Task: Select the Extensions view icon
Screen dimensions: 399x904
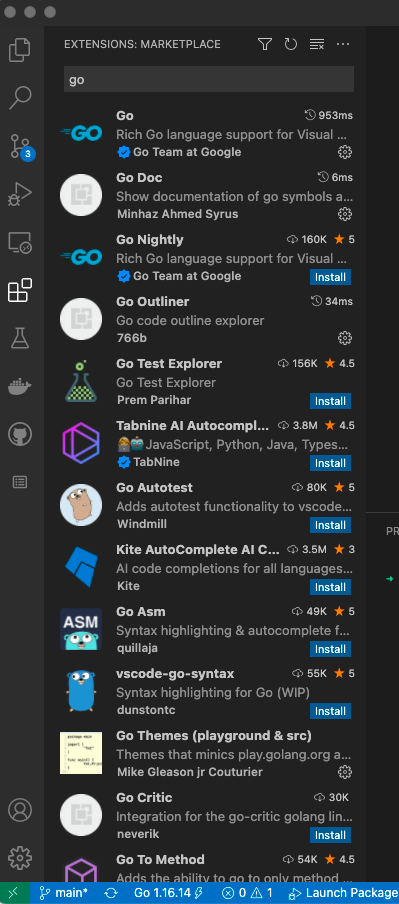Action: coord(20,291)
